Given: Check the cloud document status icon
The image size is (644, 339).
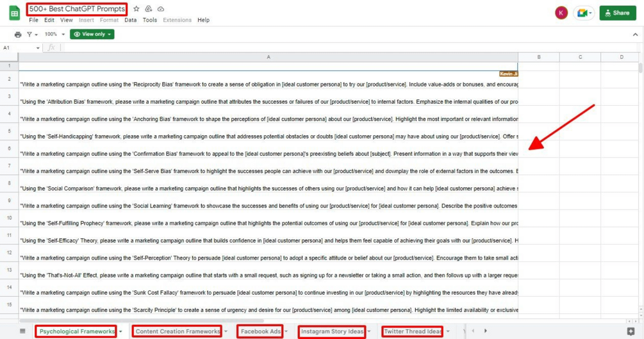Looking at the screenshot, I should (161, 9).
